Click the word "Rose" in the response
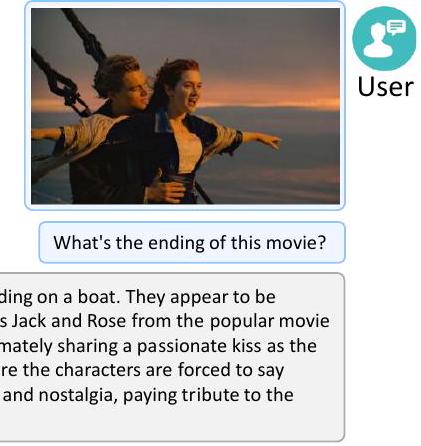 pos(107,321)
